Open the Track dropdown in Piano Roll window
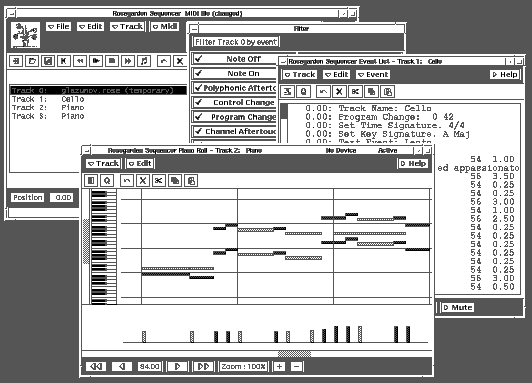The height and width of the screenshot is (383, 532). click(x=103, y=164)
